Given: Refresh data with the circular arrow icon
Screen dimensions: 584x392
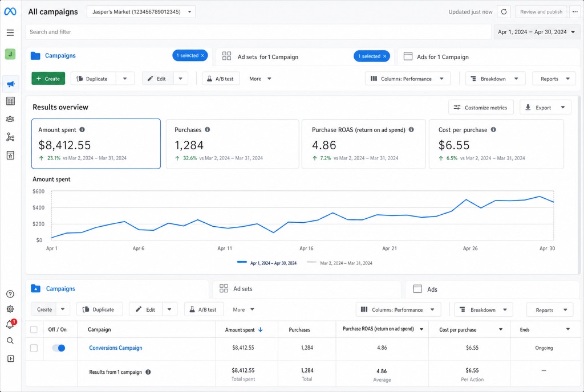Looking at the screenshot, I should [x=504, y=12].
